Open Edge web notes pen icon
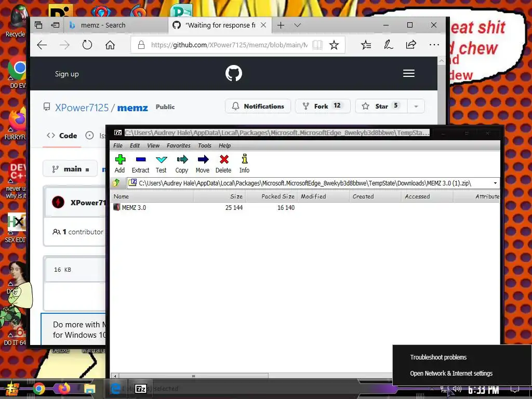 point(389,45)
